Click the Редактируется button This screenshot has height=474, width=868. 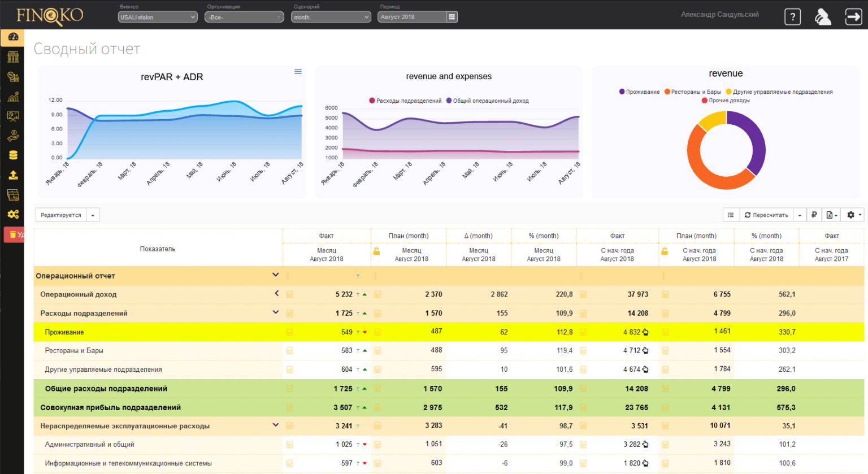coord(61,215)
